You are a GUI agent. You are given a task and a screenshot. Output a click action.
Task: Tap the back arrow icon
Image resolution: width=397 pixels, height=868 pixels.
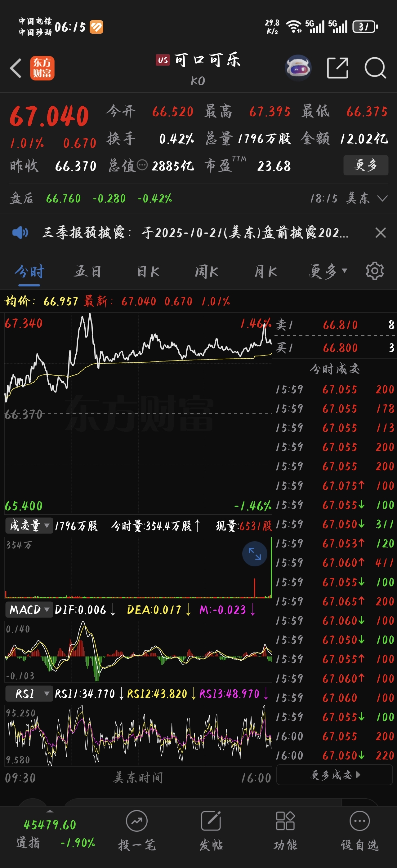click(x=16, y=68)
